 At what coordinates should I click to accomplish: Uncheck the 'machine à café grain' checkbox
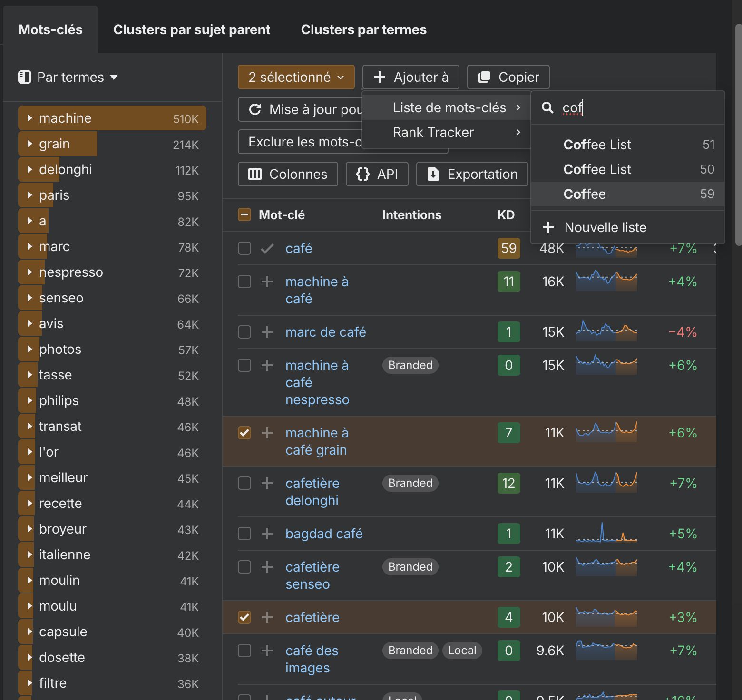244,433
